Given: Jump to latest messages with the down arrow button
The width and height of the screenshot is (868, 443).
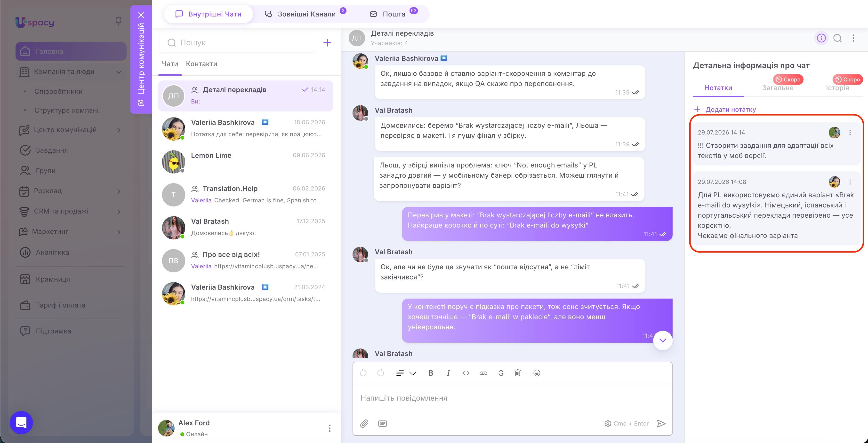Looking at the screenshot, I should (663, 340).
